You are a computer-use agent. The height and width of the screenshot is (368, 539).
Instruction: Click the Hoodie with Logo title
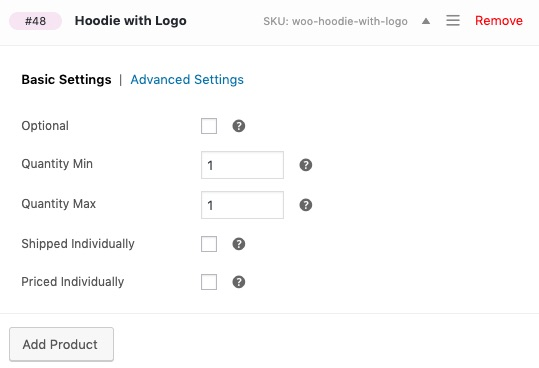pyautogui.click(x=131, y=21)
